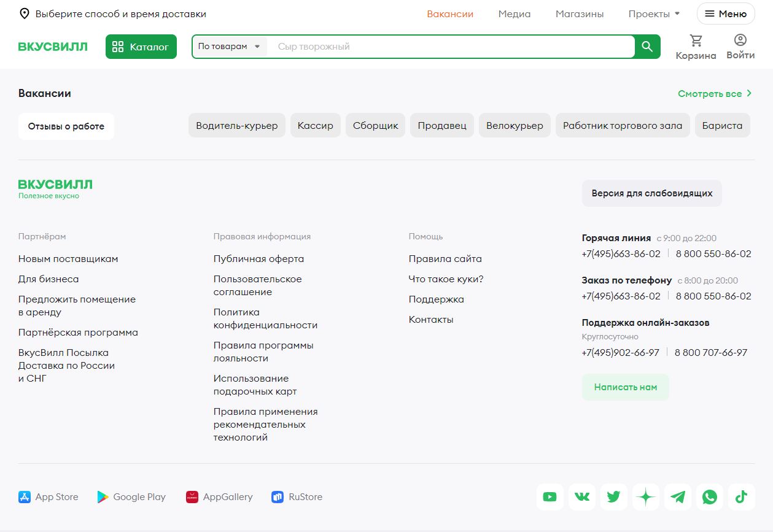
Task: Open the Медиа section
Action: tap(514, 13)
